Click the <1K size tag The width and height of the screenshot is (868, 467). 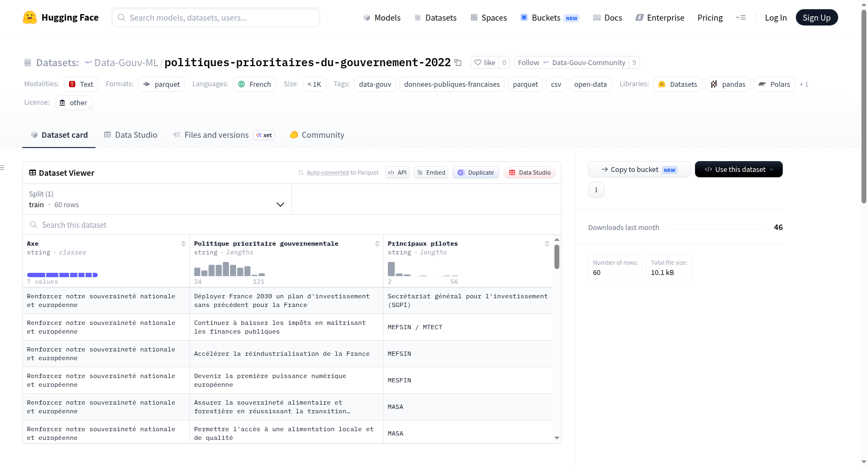(x=314, y=84)
